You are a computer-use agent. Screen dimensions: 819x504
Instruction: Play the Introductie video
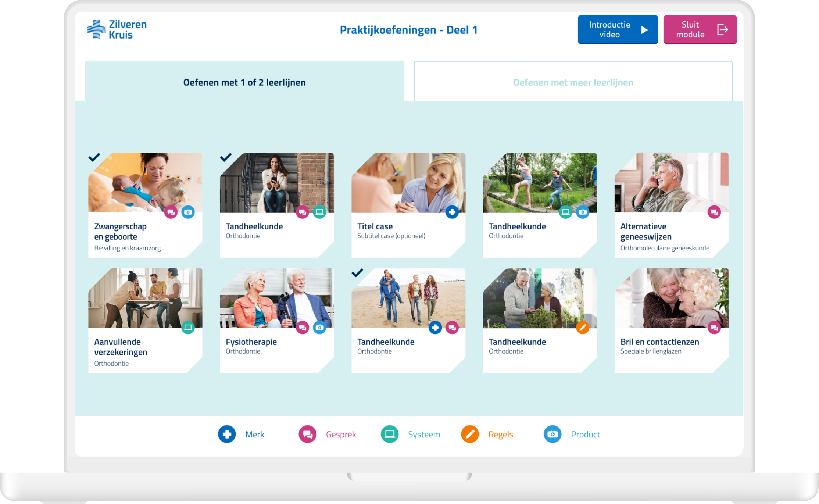click(x=618, y=30)
